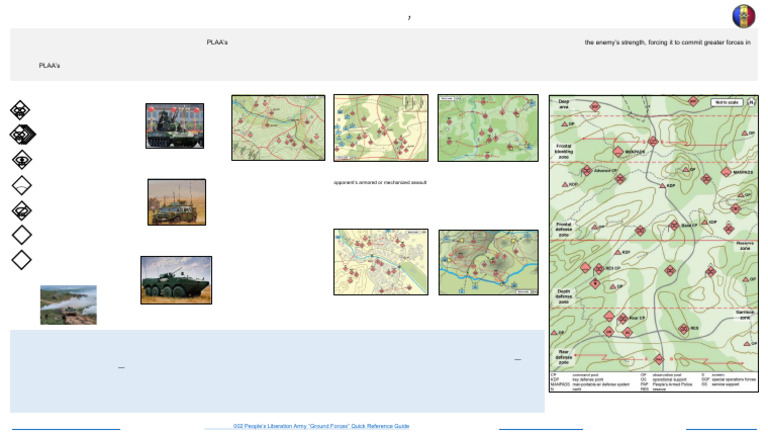Click "man-portable air defense system" legend entry
This screenshot has width=768, height=433.
pos(601,385)
